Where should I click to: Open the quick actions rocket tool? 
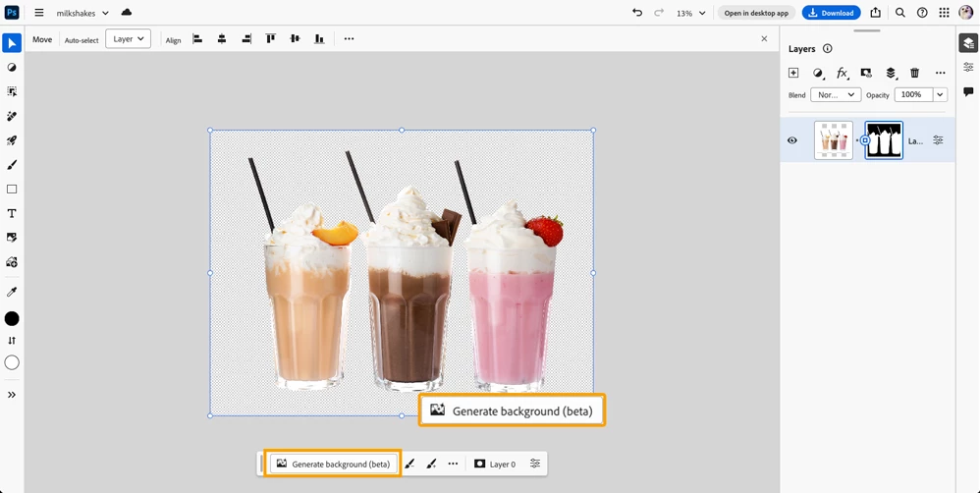12,140
